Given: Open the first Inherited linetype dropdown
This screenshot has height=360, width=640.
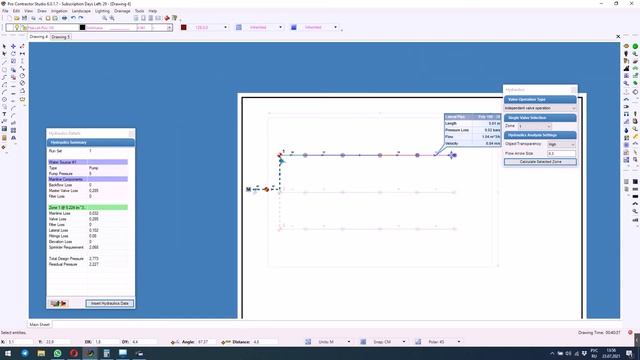Looking at the screenshot, I should pos(280,27).
